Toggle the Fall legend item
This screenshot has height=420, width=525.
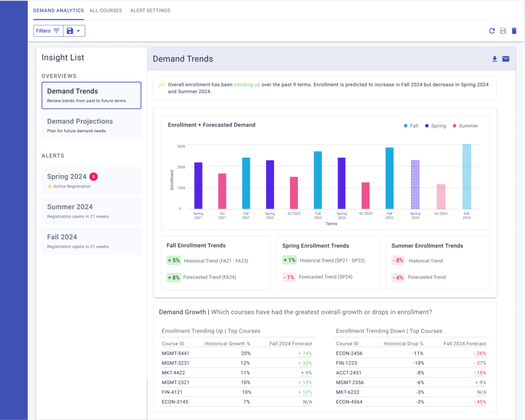tap(411, 126)
